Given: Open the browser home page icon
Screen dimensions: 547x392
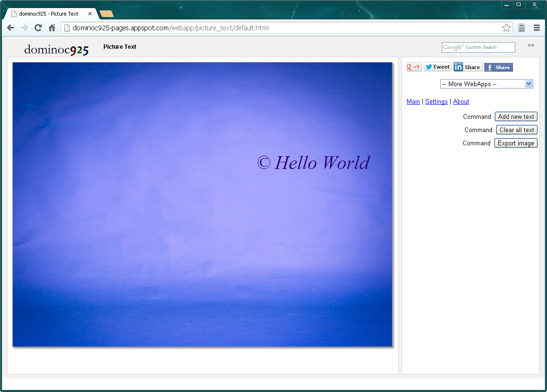Looking at the screenshot, I should 52,28.
